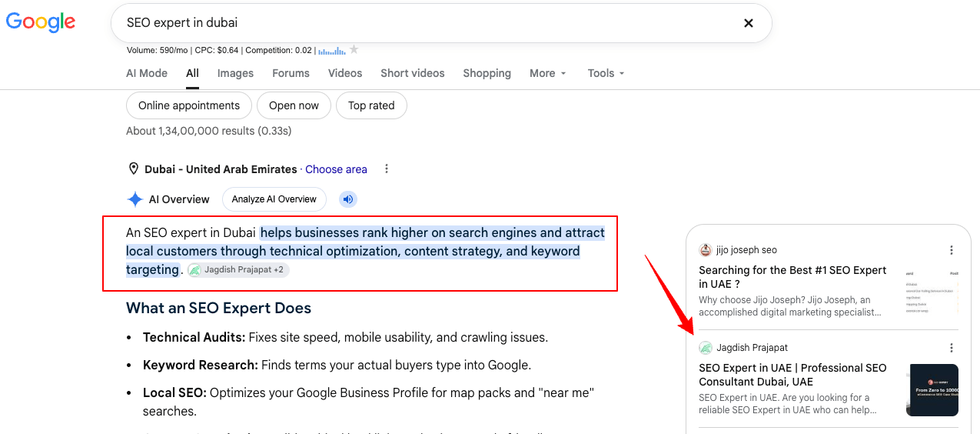Switch to the Images tab
Image resolution: width=980 pixels, height=434 pixels.
pos(235,73)
